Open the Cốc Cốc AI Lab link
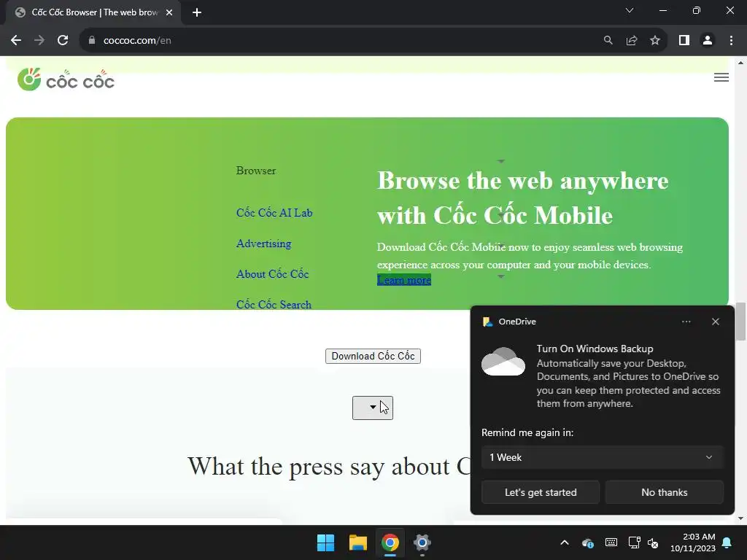Viewport: 747px width, 560px height. 274,213
